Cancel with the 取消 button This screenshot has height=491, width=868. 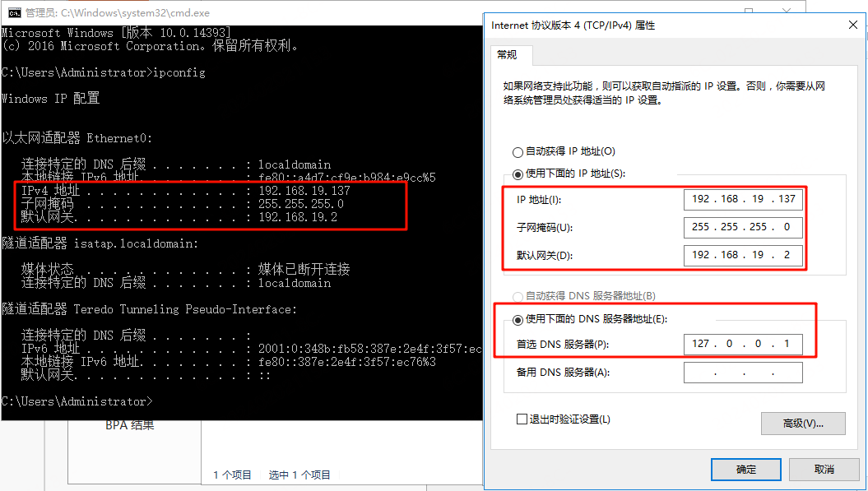pos(824,470)
